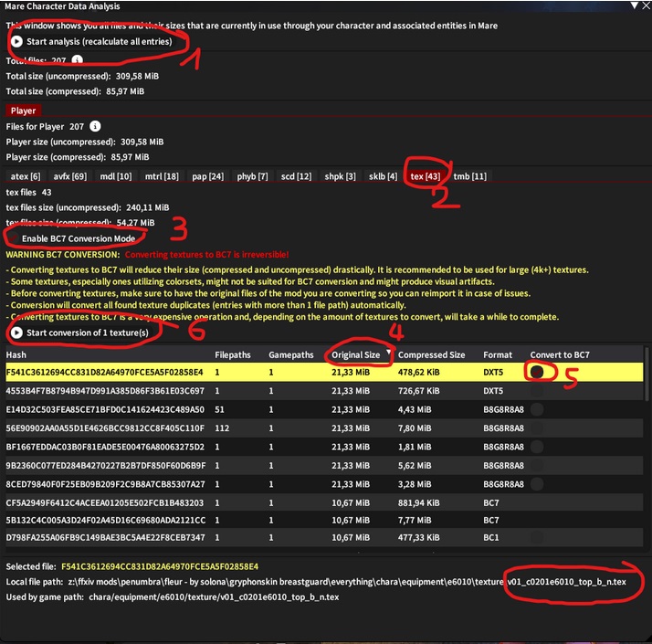The height and width of the screenshot is (644, 652).
Task: Select row with hash 9B2360C077ED284B4270227B2B7DF850F60D6B9F
Action: point(324,465)
